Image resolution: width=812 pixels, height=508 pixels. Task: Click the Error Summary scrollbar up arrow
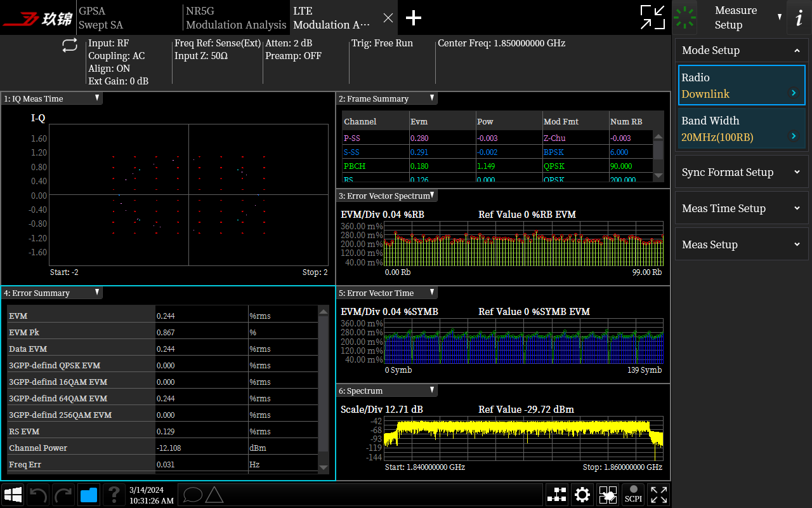point(324,311)
